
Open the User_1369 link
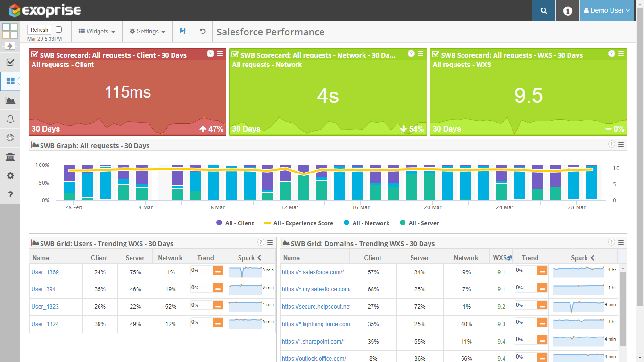point(45,272)
